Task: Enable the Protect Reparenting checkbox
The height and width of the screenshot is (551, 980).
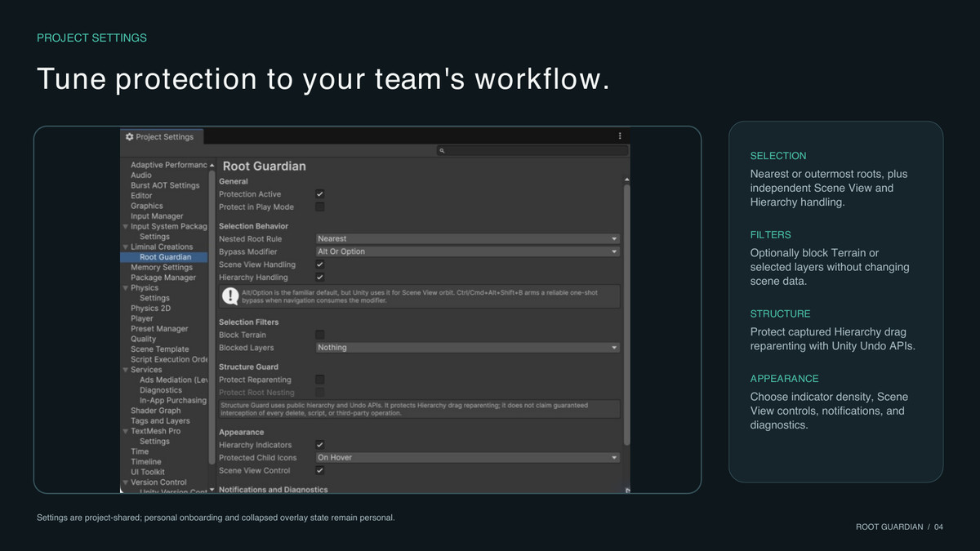Action: click(320, 380)
